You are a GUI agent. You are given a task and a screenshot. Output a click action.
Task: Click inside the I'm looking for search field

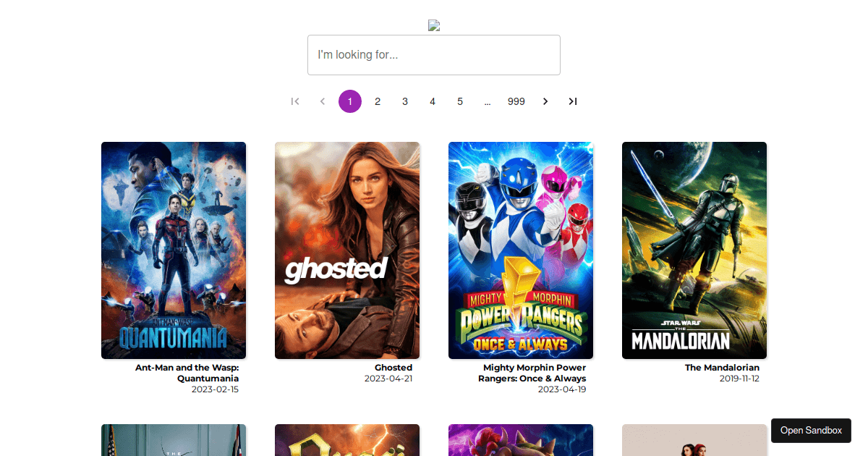(433, 55)
